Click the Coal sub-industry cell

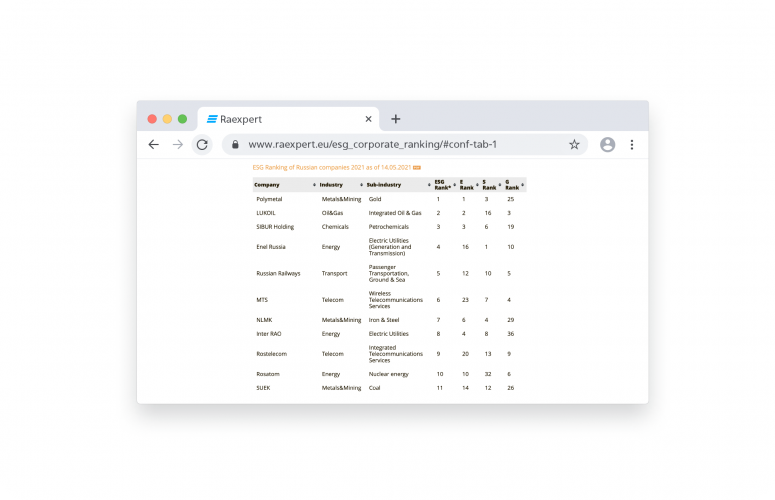coord(375,388)
